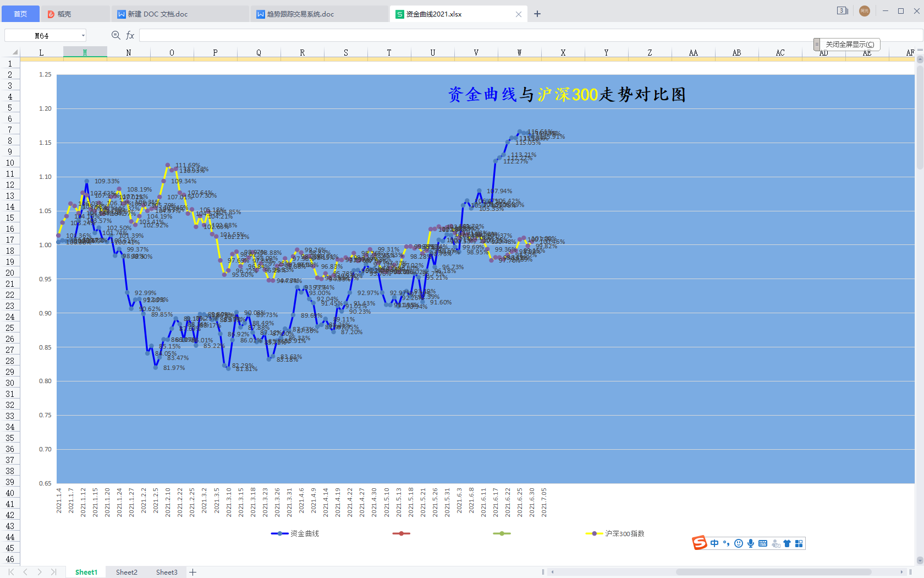Open Sogou skin shirt icon
The height and width of the screenshot is (578, 924).
[787, 544]
